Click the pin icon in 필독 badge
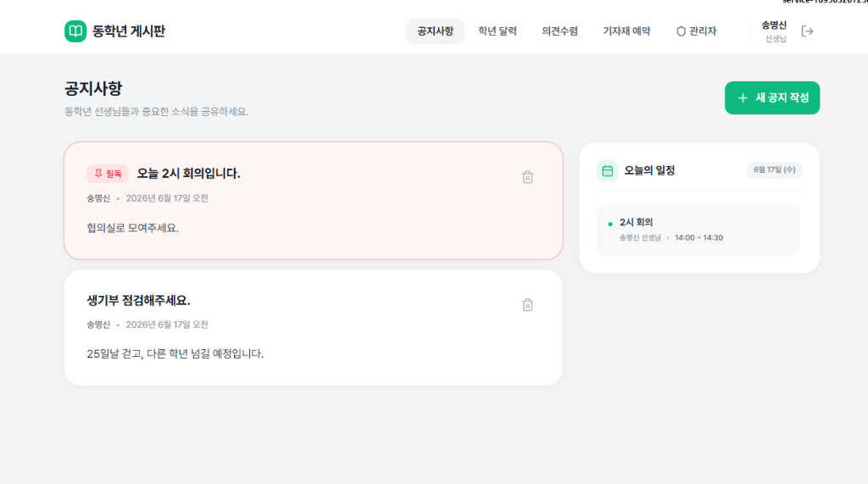 (x=98, y=173)
